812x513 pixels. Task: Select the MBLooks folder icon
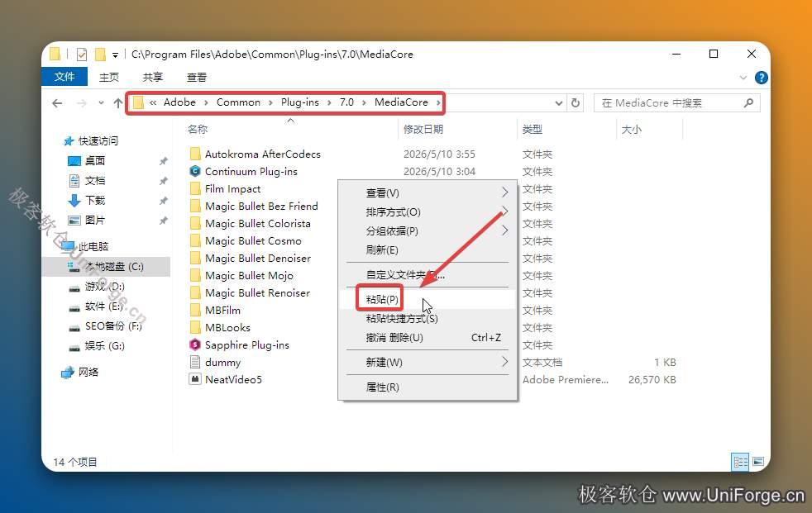pos(195,327)
